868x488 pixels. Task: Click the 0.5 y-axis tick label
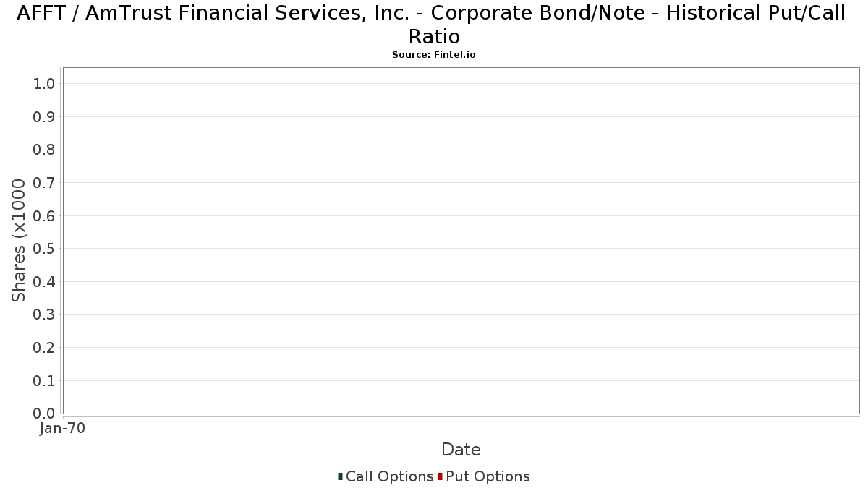pos(44,249)
